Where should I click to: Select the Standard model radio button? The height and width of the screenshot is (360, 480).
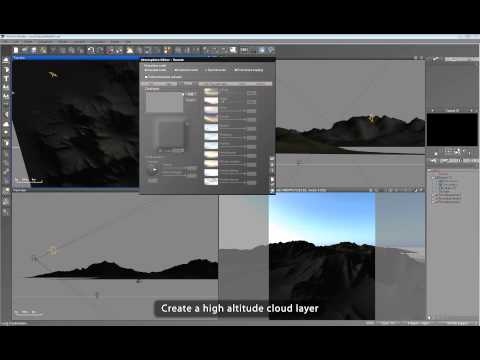pyautogui.click(x=155, y=70)
